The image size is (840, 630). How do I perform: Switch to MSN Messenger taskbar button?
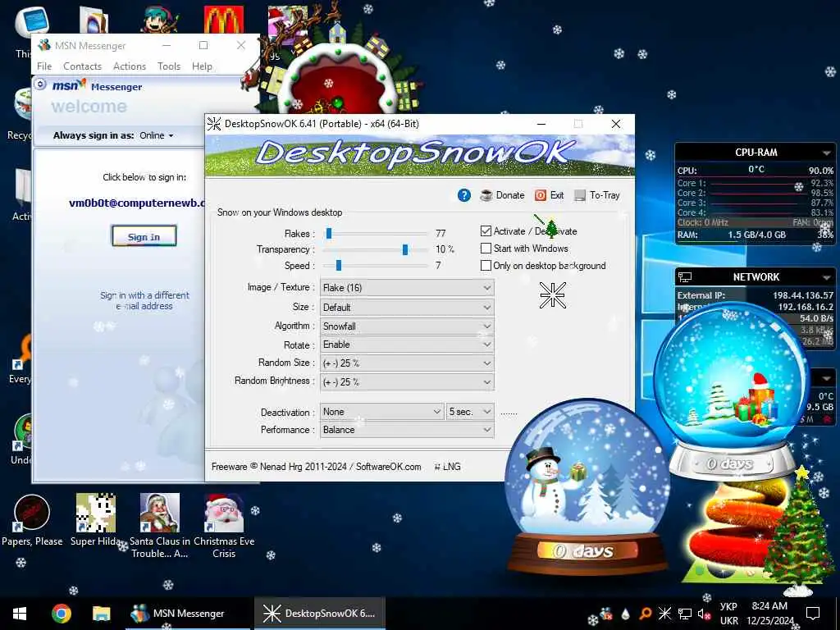click(188, 614)
